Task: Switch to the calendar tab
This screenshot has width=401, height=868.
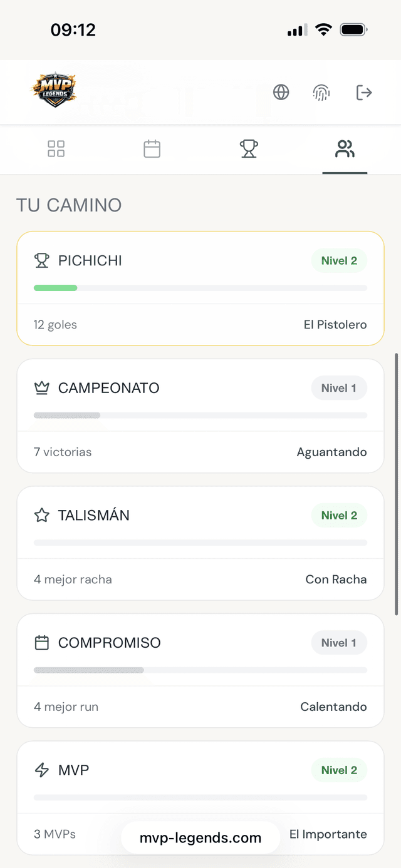Action: pyautogui.click(x=152, y=149)
